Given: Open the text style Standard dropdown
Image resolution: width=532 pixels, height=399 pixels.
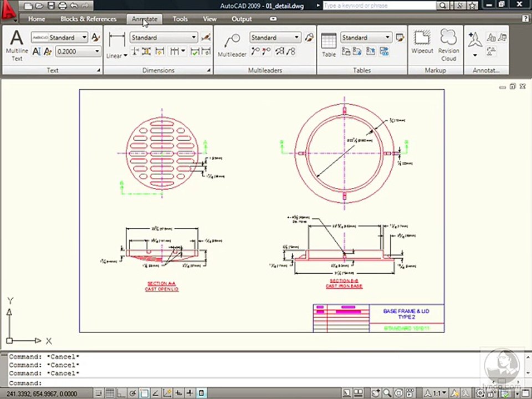Looking at the screenshot, I should click(x=84, y=38).
